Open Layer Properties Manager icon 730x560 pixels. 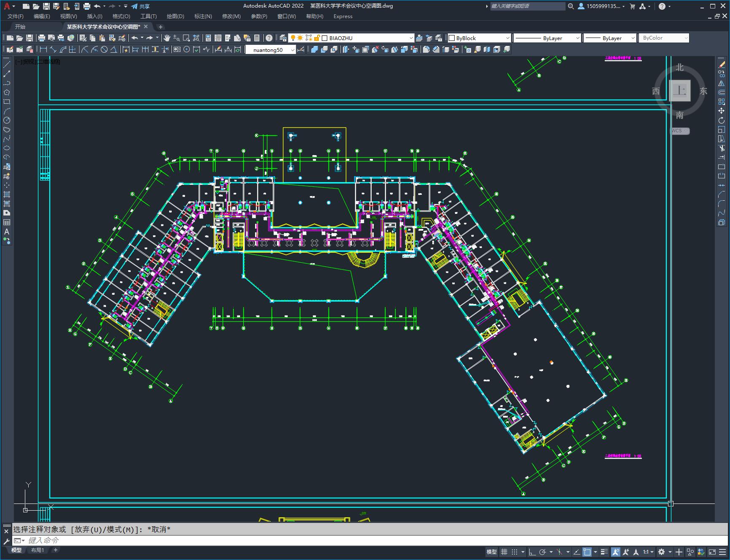[283, 38]
